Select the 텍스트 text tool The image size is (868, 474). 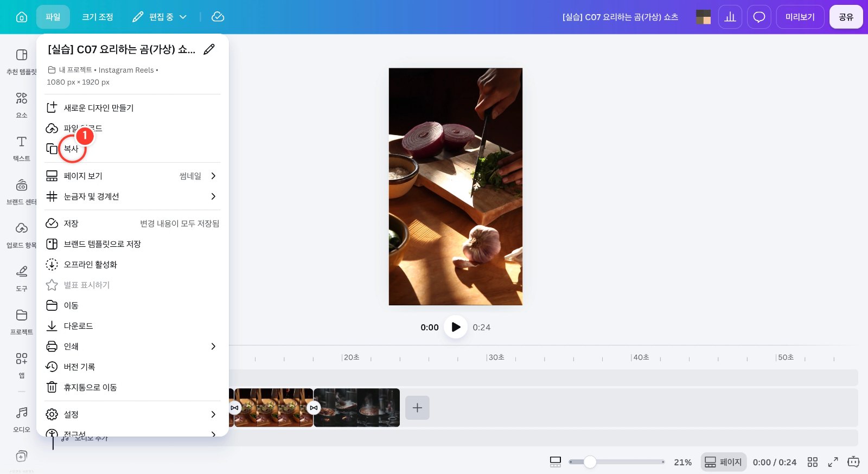tap(22, 149)
